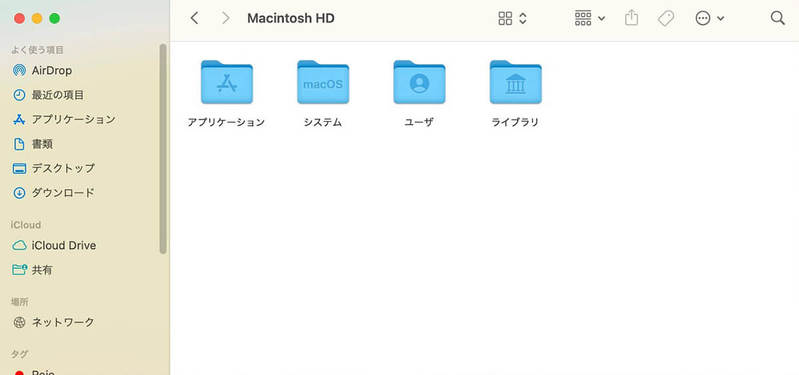Switch to icon grid view button
The height and width of the screenshot is (375, 799).
pos(505,18)
